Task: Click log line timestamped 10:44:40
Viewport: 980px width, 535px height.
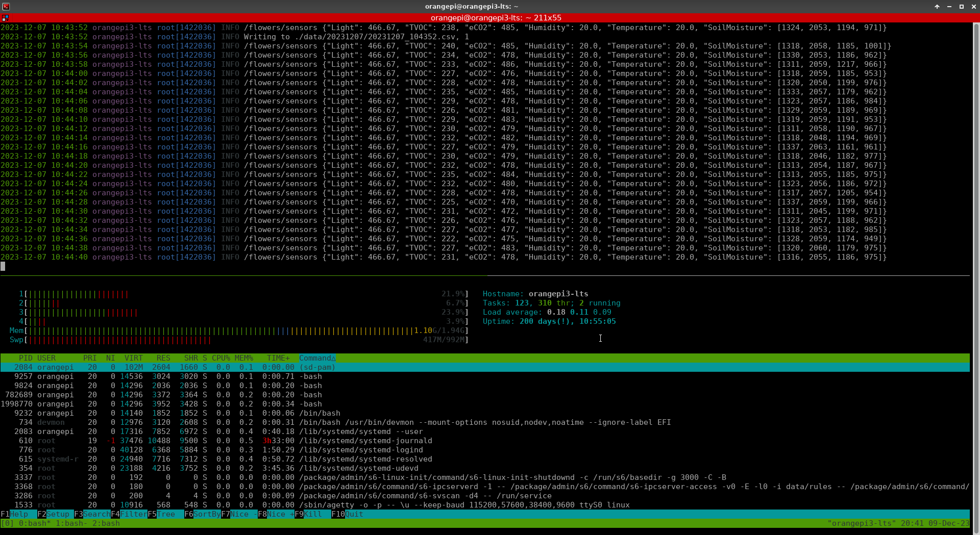Action: (444, 257)
